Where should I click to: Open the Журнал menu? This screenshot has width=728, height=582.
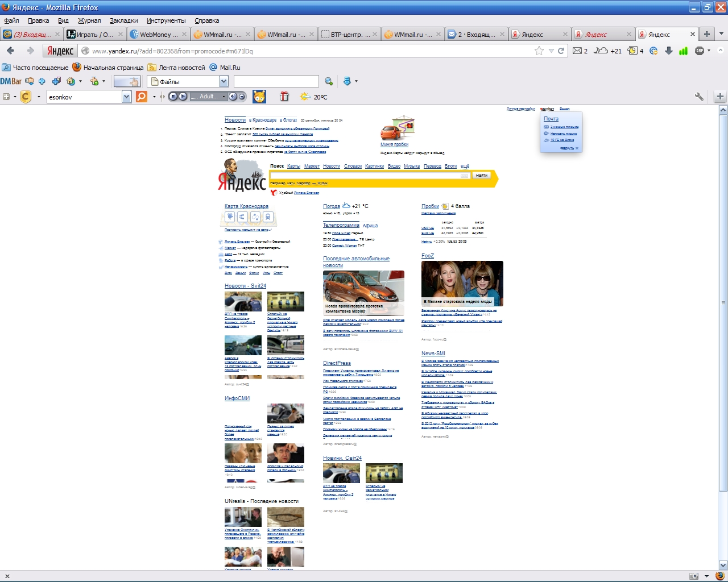click(x=89, y=20)
